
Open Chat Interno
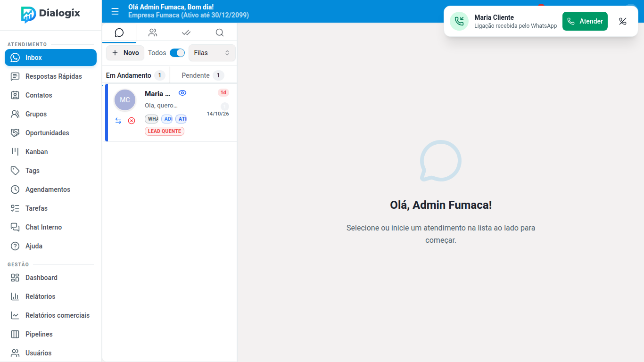pyautogui.click(x=50, y=227)
